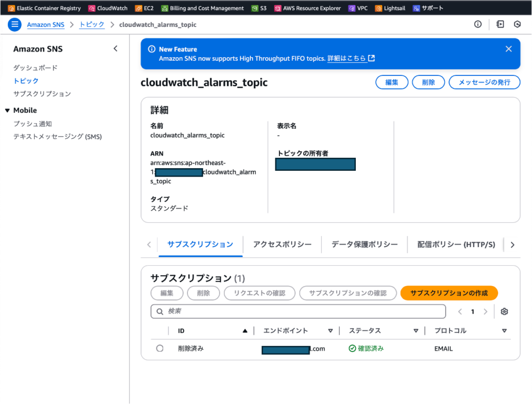Click メッセージの発行 button
This screenshot has height=404, width=532.
484,83
